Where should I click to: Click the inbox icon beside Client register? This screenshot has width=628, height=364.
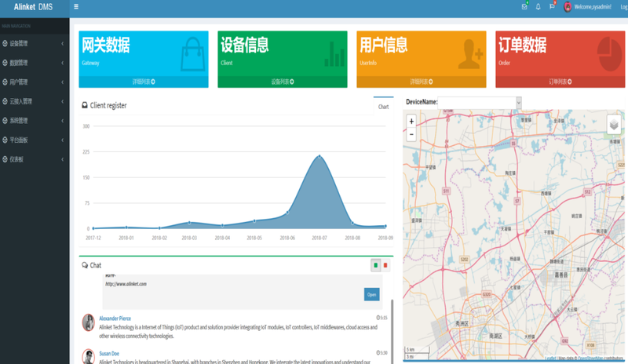pyautogui.click(x=85, y=105)
